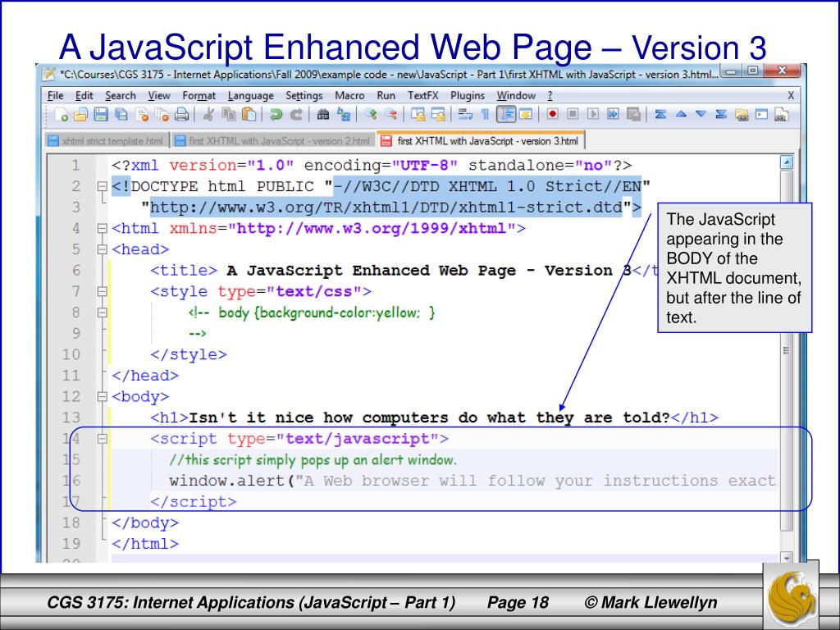Screen dimensions: 840x630
Task: Click the Save All icon
Action: point(121,115)
